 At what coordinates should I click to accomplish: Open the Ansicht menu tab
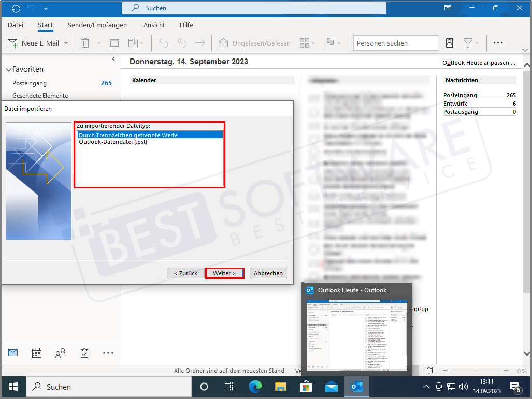(154, 25)
